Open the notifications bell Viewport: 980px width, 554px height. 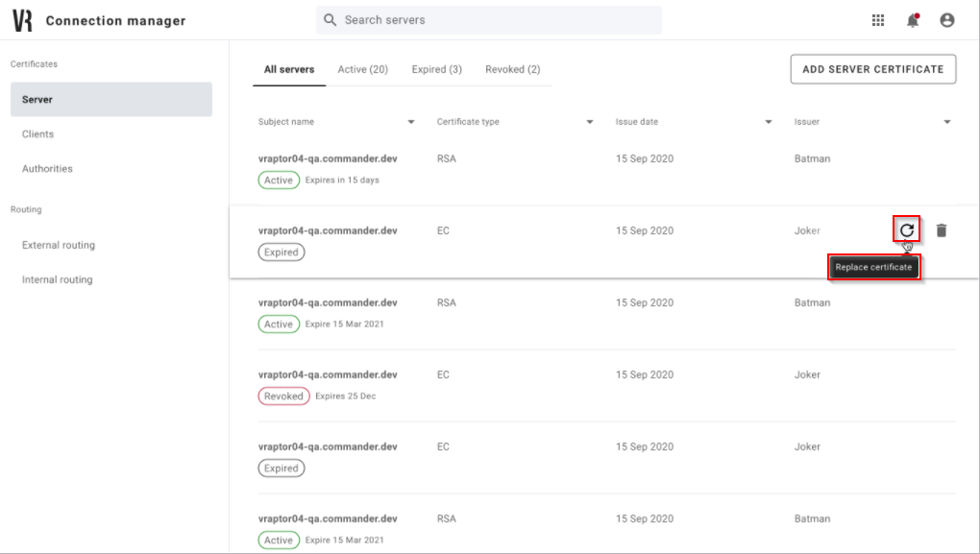[913, 19]
